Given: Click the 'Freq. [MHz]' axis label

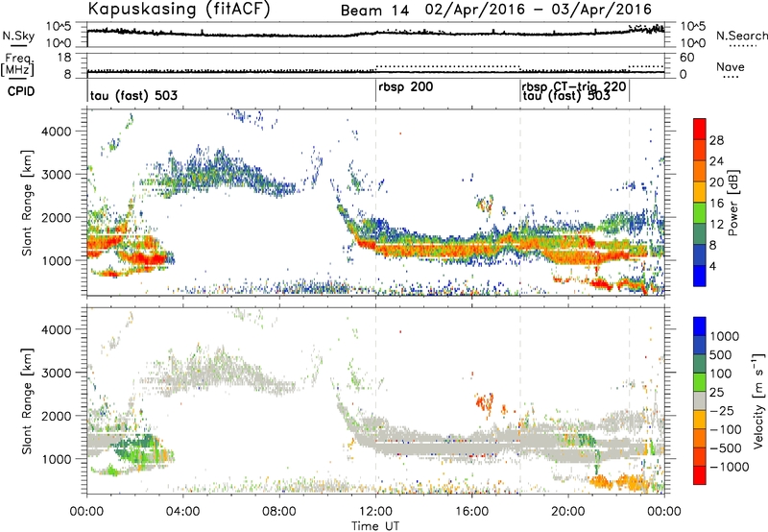Looking at the screenshot, I should coord(17,65).
